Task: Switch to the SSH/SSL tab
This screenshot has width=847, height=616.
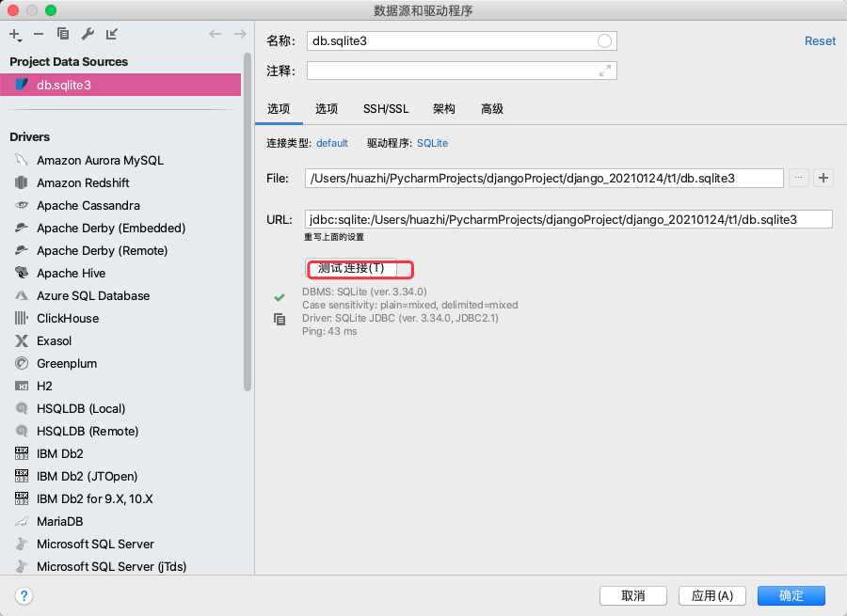Action: [x=386, y=109]
